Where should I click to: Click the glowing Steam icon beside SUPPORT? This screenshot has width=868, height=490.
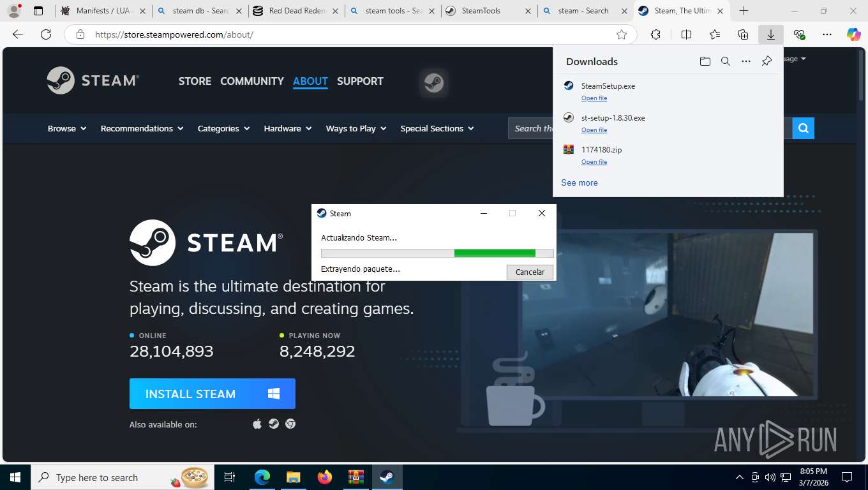coord(434,82)
